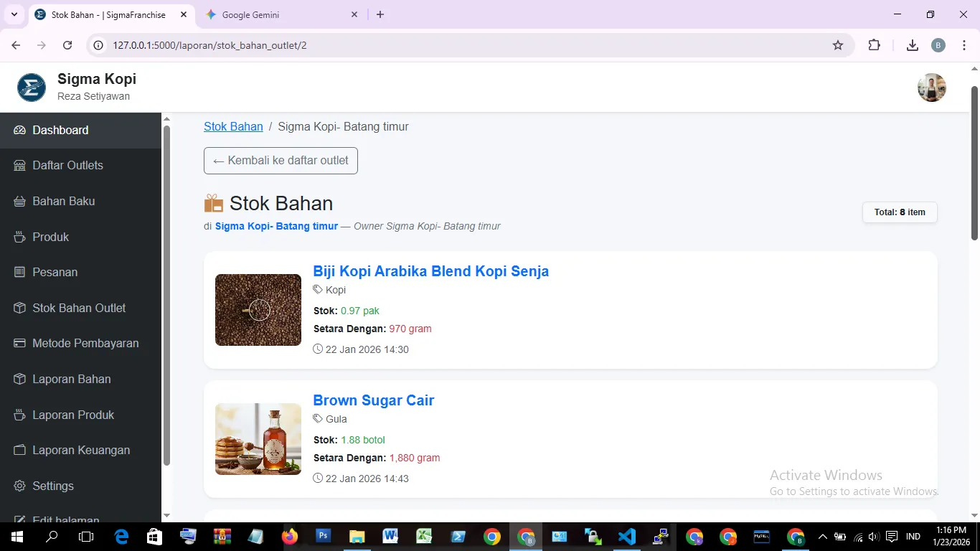Click the browser forward arrow
This screenshot has height=551, width=980.
pyautogui.click(x=42, y=45)
